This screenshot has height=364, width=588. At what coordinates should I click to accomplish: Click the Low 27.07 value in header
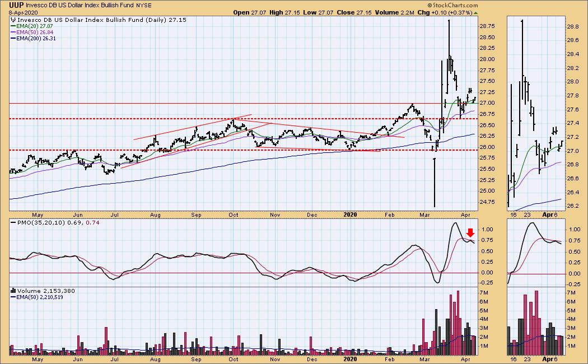(x=318, y=12)
